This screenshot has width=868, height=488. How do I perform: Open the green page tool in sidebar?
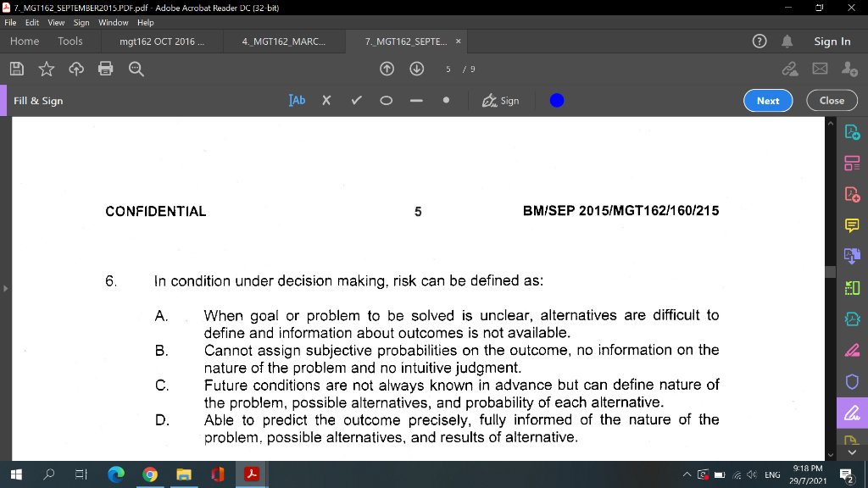click(852, 288)
